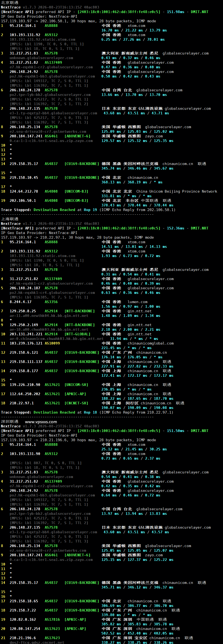
Task: Click hostname ae-11.a00.newthk04.hk.bb.gin.ntt.net
Action: (49, 316)
